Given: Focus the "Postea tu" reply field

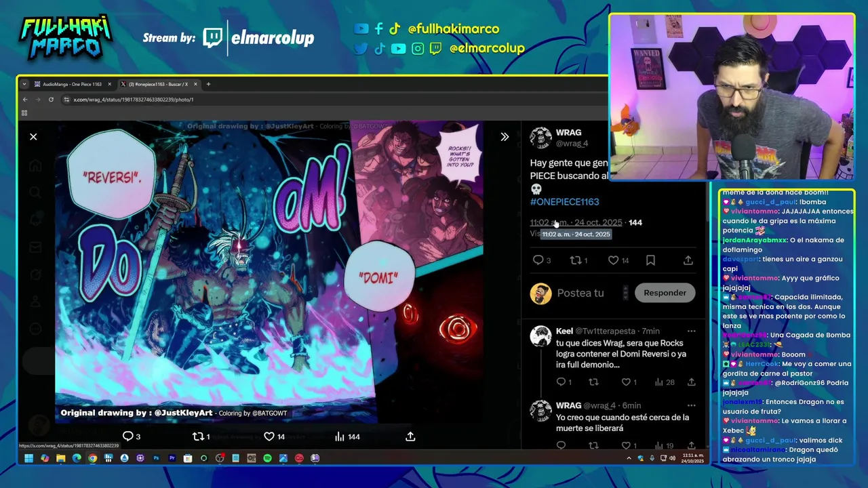Looking at the screenshot, I should 580,293.
